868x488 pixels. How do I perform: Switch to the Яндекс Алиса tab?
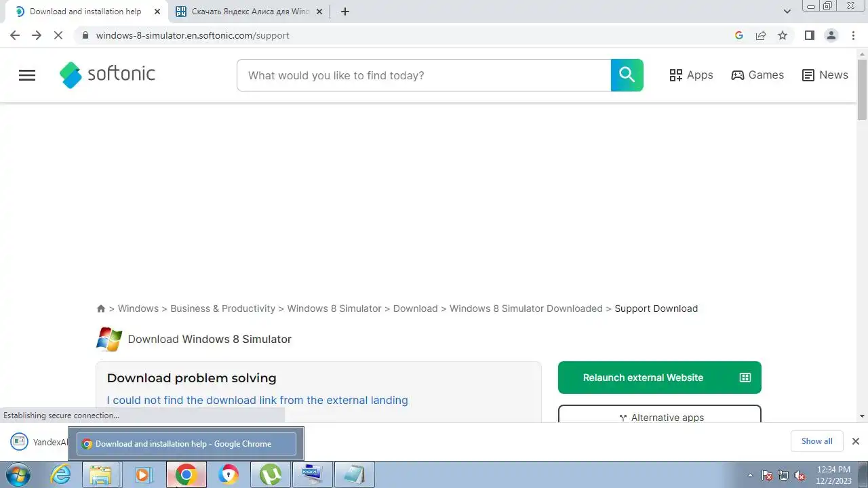pyautogui.click(x=250, y=12)
